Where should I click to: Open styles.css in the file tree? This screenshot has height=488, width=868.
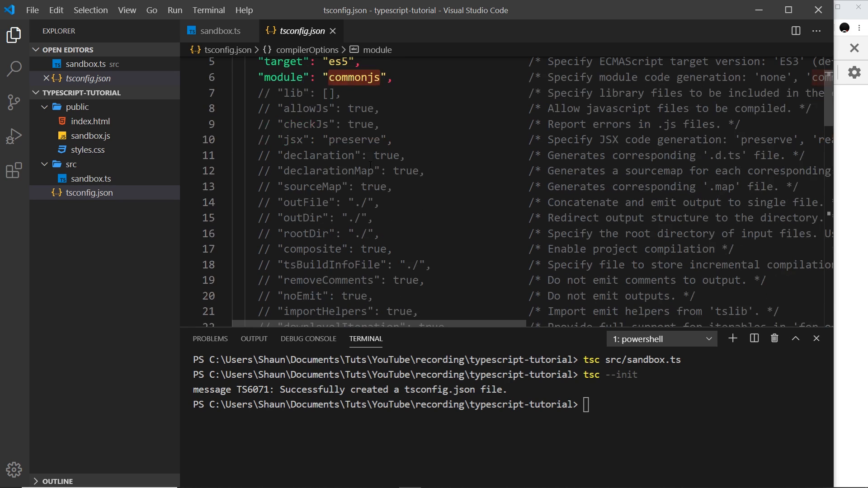88,150
